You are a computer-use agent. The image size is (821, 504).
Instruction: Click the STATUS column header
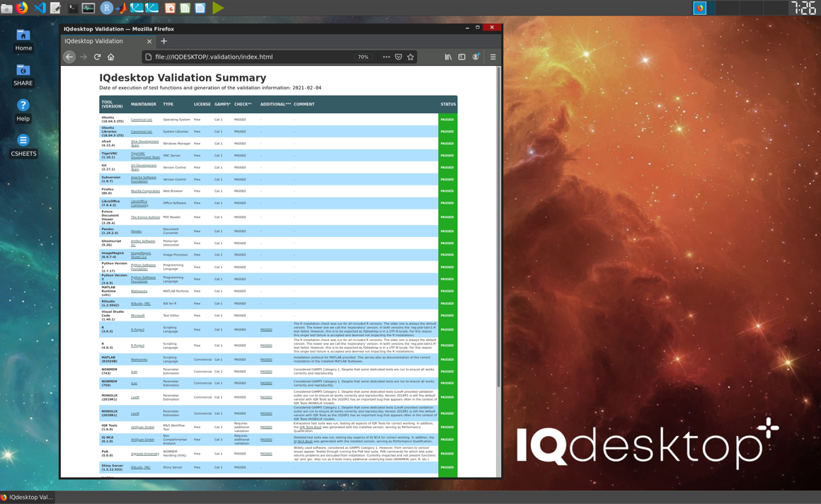coord(448,104)
